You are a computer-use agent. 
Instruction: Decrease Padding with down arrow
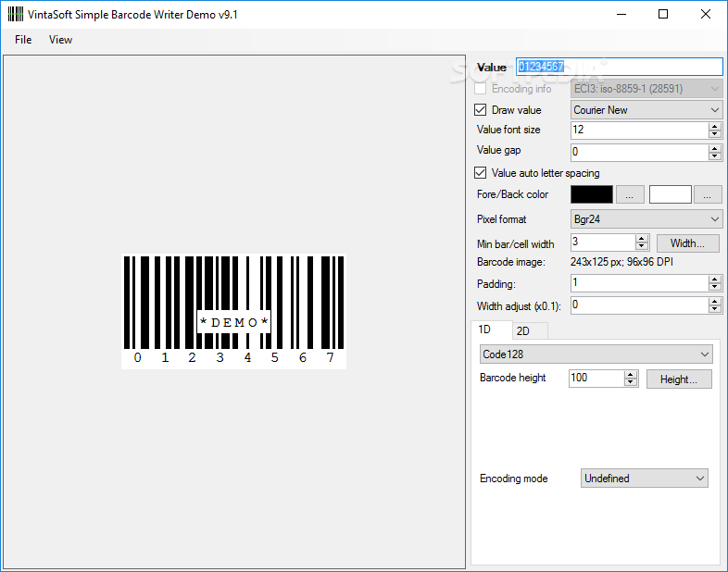coord(715,287)
